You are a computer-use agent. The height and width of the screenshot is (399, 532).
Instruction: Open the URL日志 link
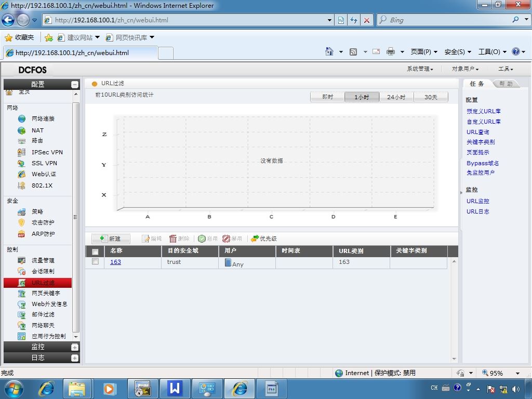(478, 211)
